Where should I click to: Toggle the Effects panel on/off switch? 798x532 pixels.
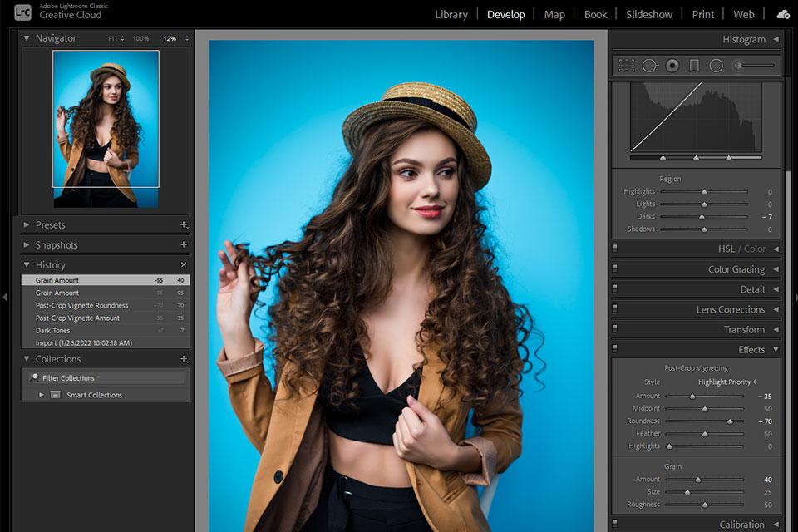click(615, 349)
